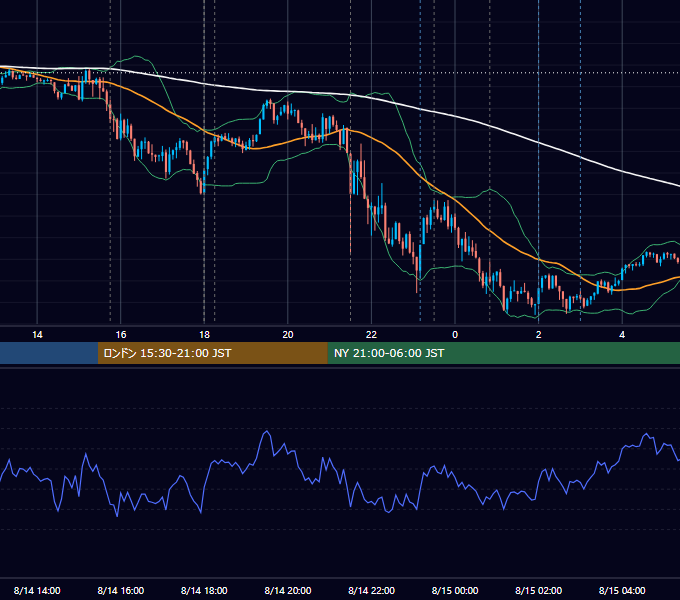This screenshot has height=600, width=680.
Task: Click the NY 21:00-06:00 JST session bar
Action: [x=503, y=353]
